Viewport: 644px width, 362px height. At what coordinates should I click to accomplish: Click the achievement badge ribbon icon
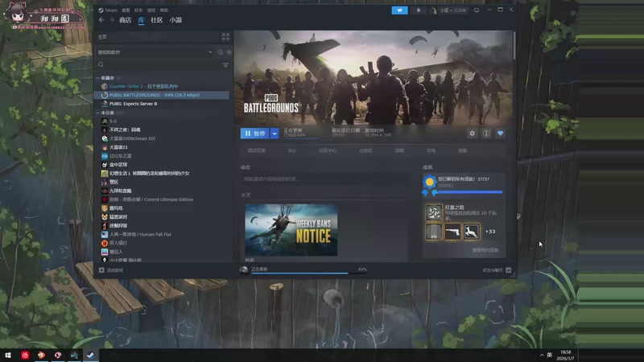click(430, 185)
